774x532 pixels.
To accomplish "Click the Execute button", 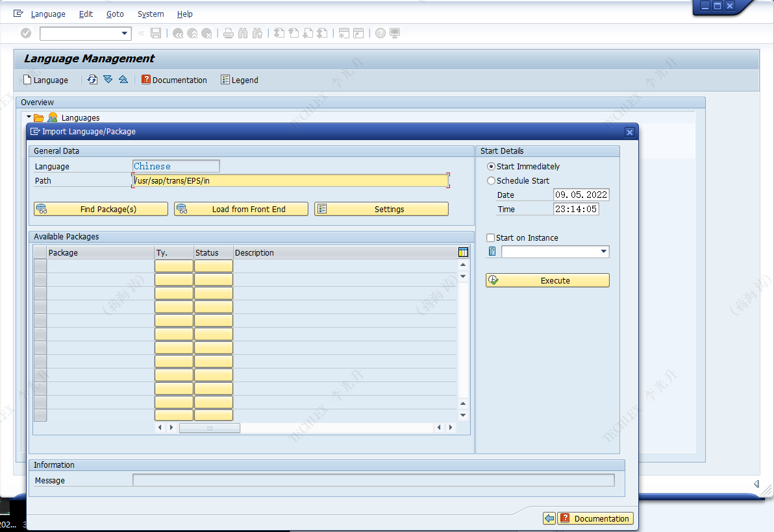I will (x=547, y=280).
